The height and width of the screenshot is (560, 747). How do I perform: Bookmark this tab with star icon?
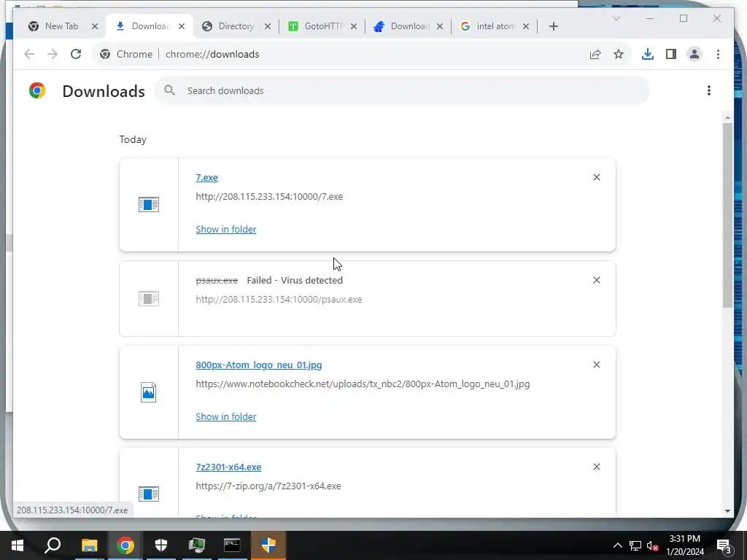point(619,54)
